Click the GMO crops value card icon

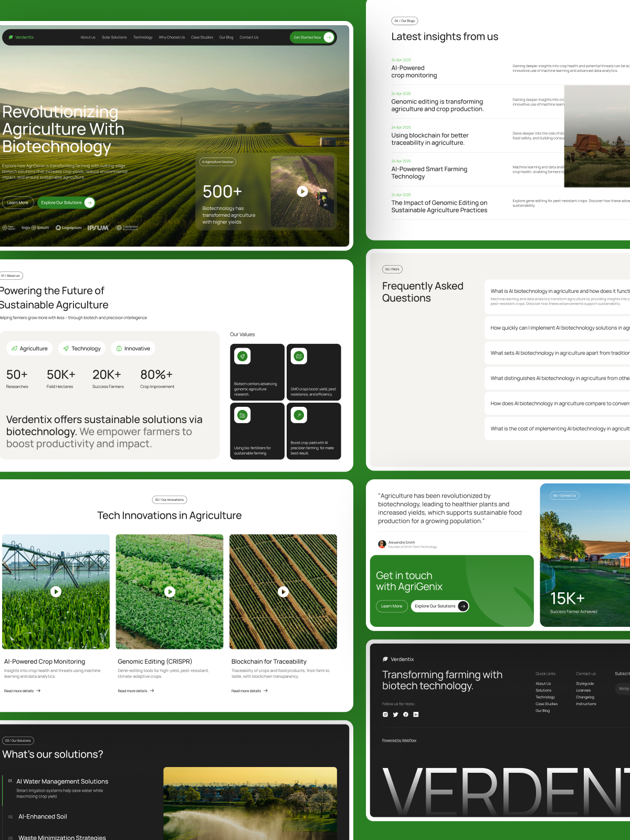tap(299, 356)
